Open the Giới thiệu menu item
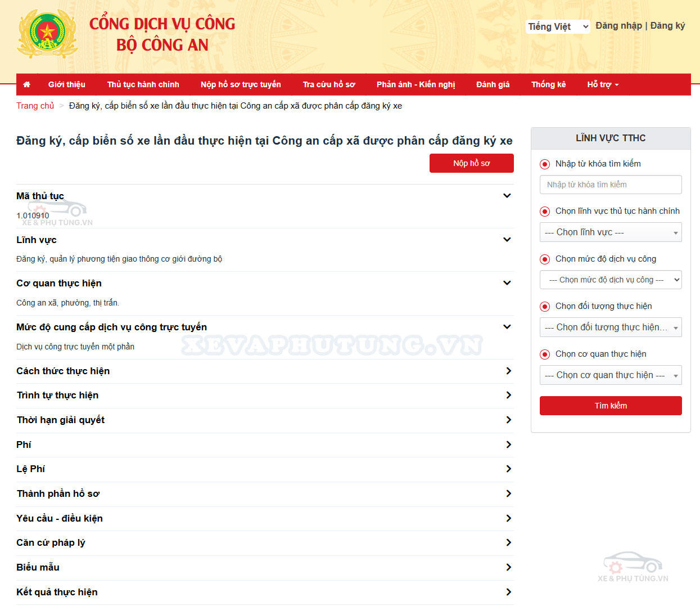 (67, 84)
